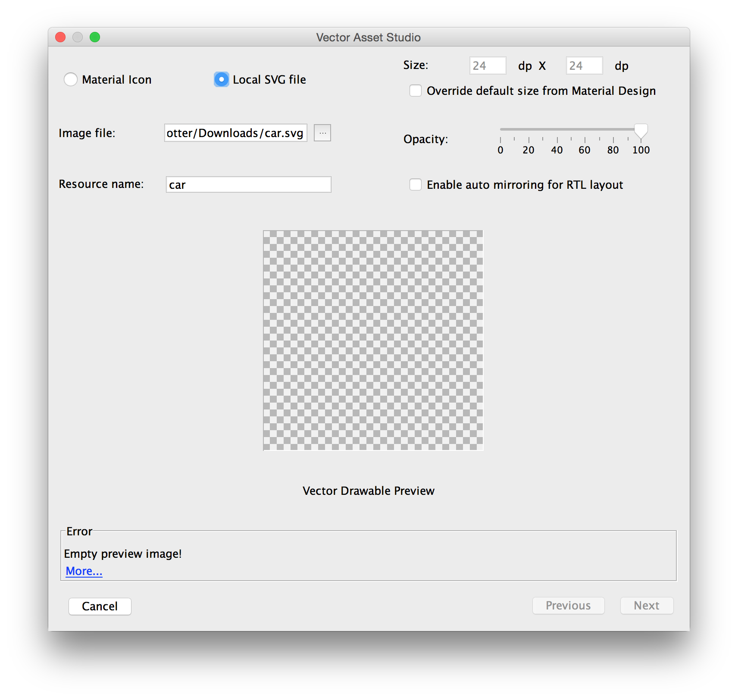The image size is (738, 700).
Task: Click the Next button
Action: [647, 606]
